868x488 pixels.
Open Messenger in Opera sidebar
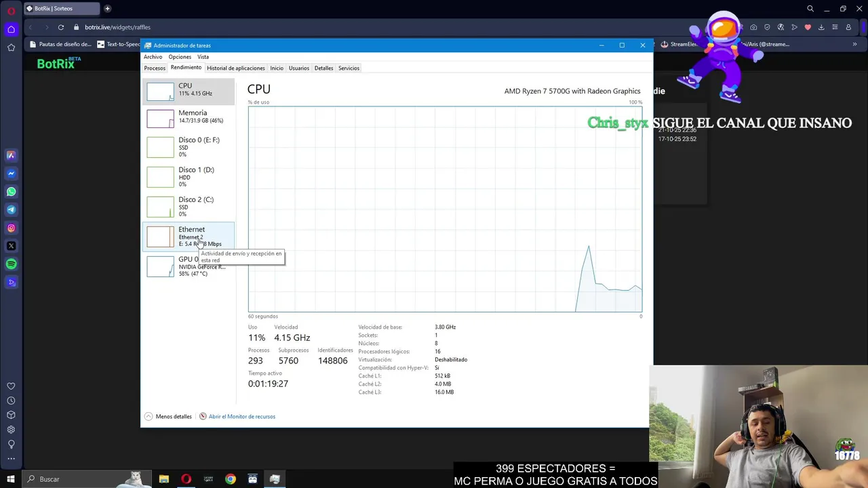[11, 174]
